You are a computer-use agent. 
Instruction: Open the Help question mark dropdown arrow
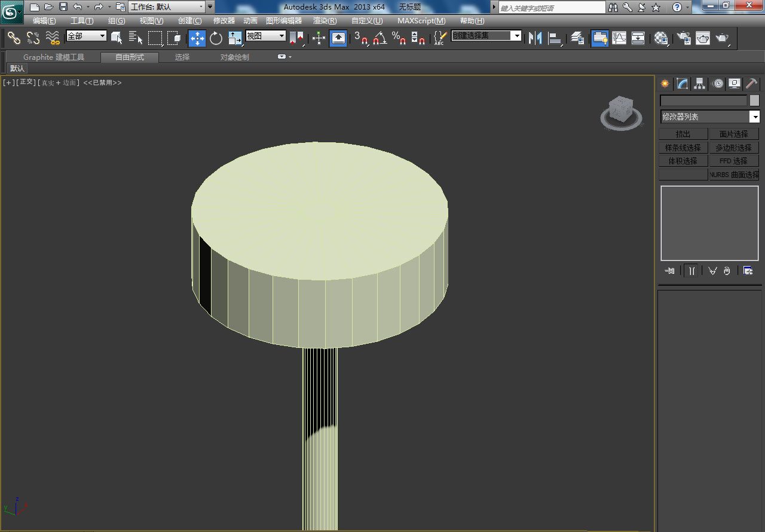pos(688,7)
